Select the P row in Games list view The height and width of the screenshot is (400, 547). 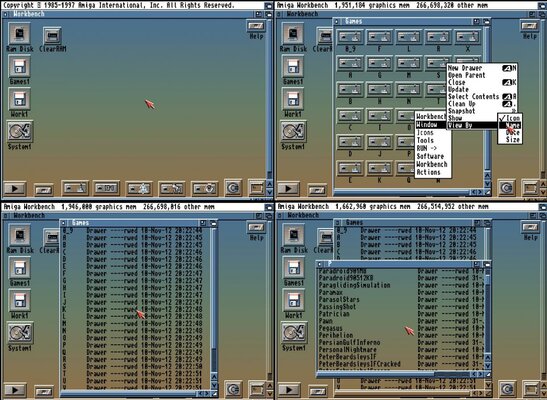pyautogui.click(x=133, y=345)
